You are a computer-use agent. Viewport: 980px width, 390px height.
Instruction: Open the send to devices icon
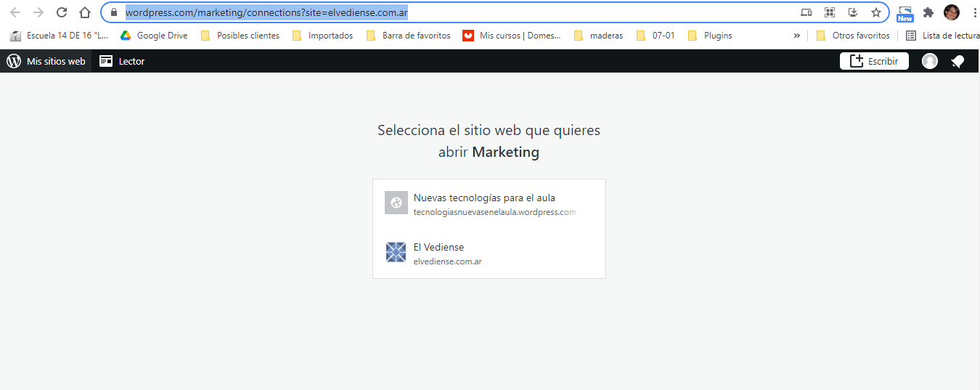pos(807,12)
